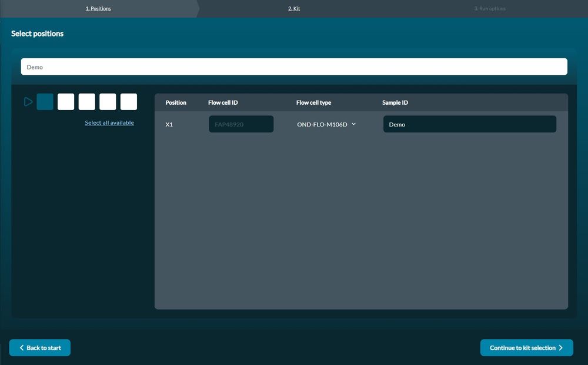
Task: Go to the 2. Kit step tab
Action: coord(294,9)
